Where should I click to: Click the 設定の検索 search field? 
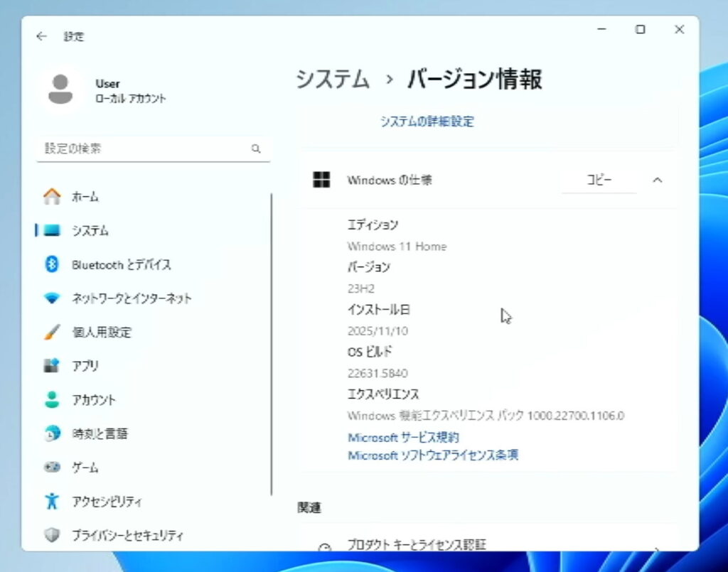pyautogui.click(x=146, y=149)
